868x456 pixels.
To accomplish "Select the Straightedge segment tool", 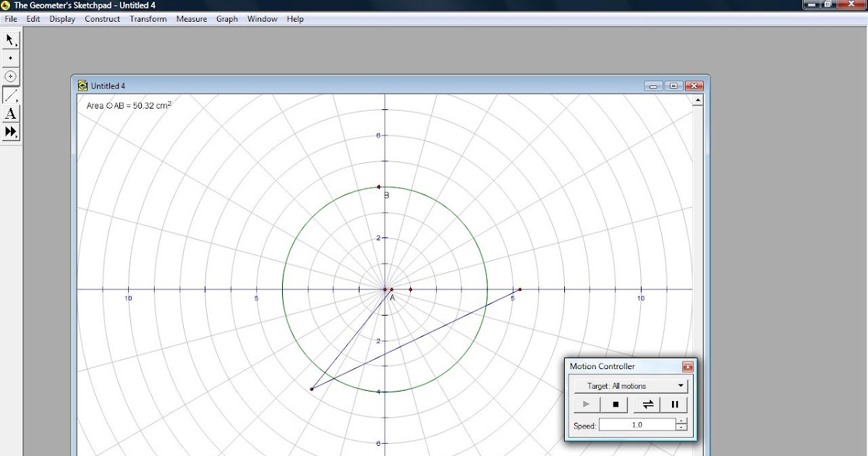I will [x=11, y=95].
